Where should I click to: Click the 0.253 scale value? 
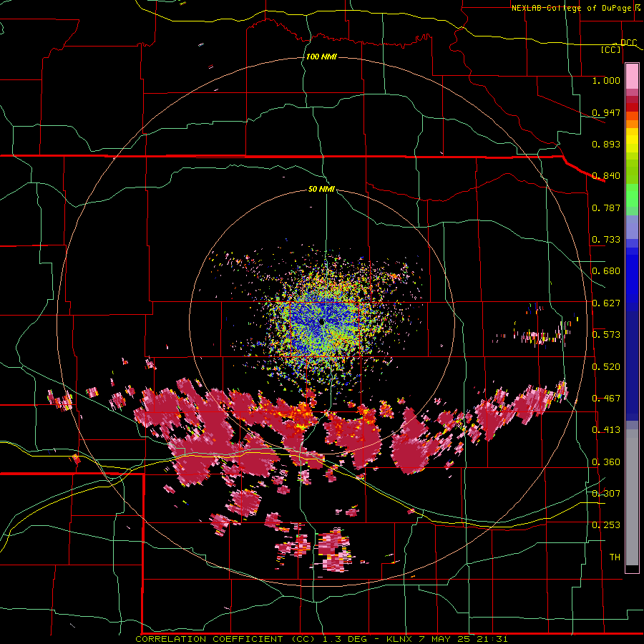tap(606, 525)
